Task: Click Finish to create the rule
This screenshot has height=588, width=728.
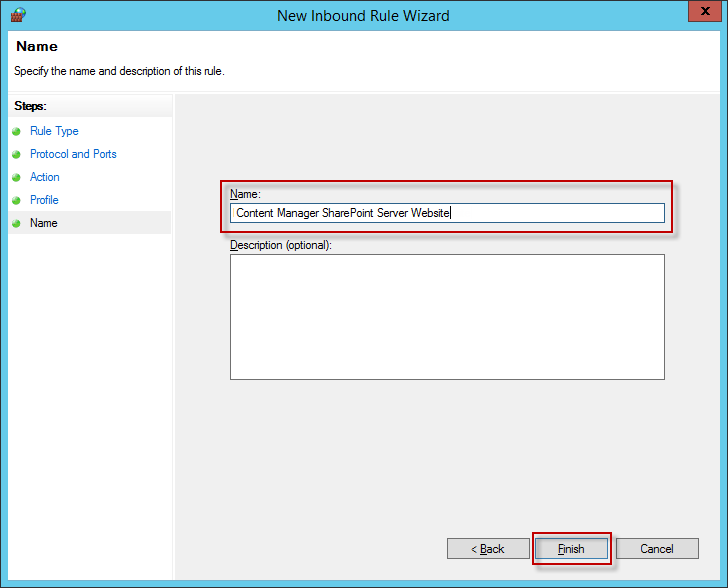Action: tap(571, 549)
